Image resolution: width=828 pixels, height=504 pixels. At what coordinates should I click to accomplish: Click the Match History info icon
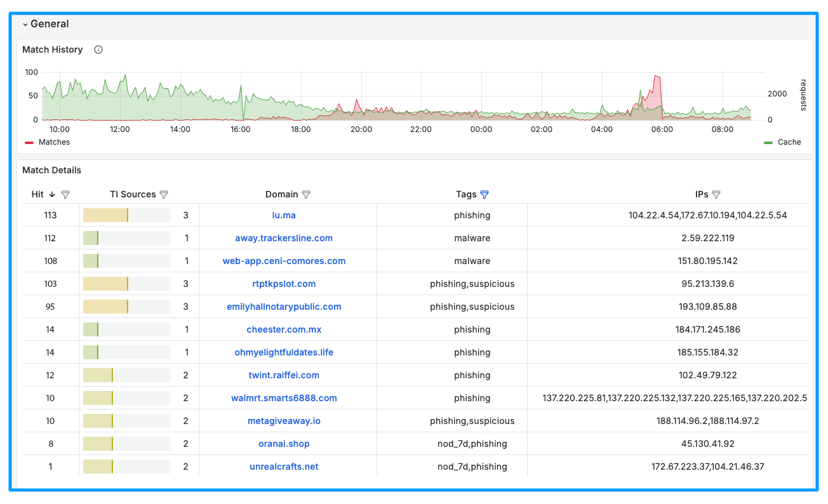coord(98,50)
